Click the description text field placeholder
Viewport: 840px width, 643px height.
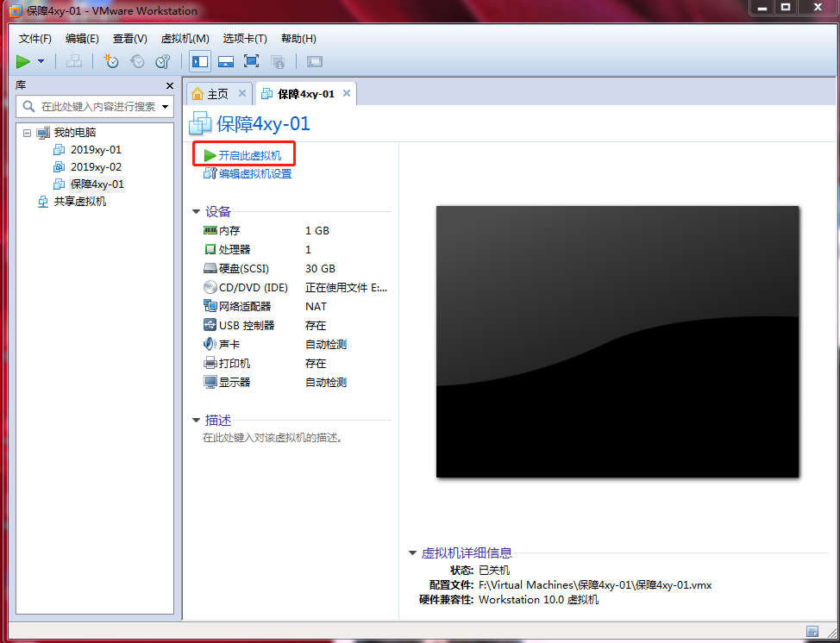[273, 438]
